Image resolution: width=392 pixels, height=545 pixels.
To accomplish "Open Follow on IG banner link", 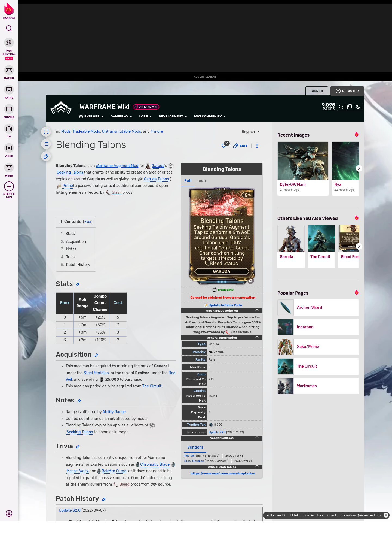I will click(x=275, y=515).
